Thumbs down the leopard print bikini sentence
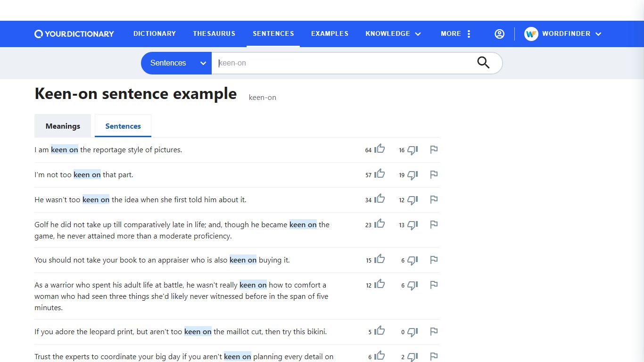Image resolution: width=644 pixels, height=362 pixels. click(x=413, y=332)
